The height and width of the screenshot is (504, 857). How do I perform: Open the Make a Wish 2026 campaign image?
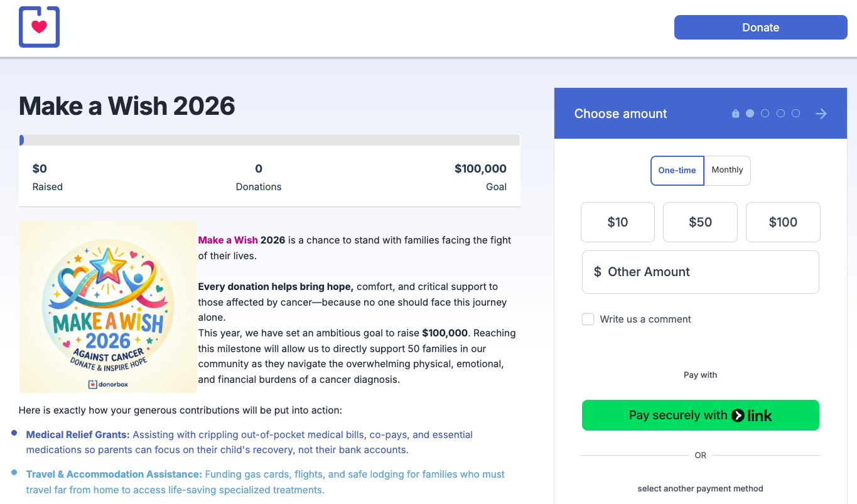pos(108,306)
